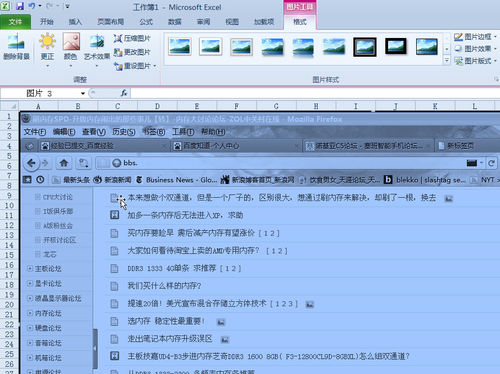
Task: Click the history clock icon on the bookmarks bar
Action: click(x=40, y=180)
